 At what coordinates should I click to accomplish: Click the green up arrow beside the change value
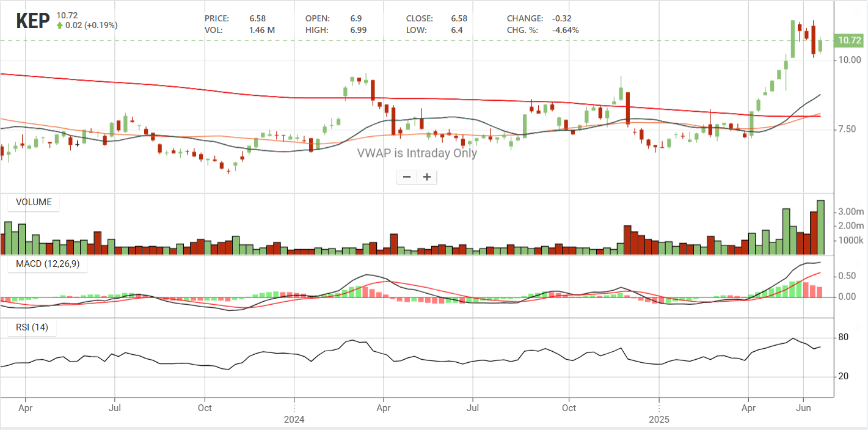[x=59, y=26]
